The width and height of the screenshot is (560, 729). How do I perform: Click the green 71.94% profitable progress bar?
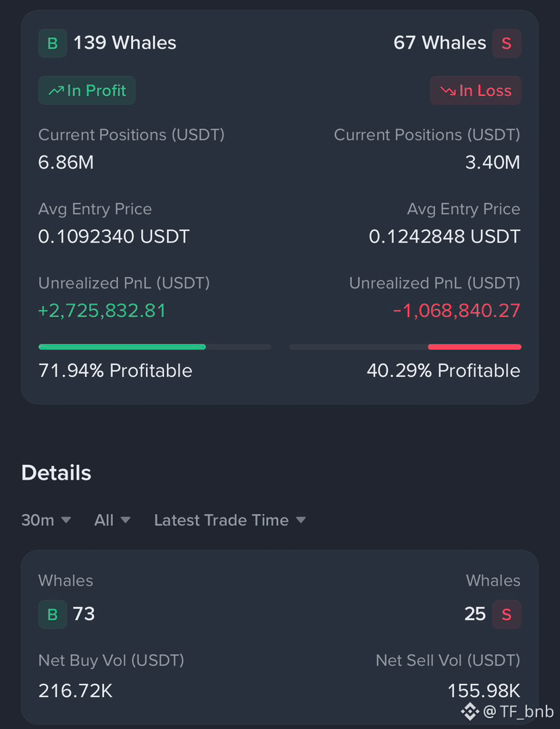coord(122,347)
